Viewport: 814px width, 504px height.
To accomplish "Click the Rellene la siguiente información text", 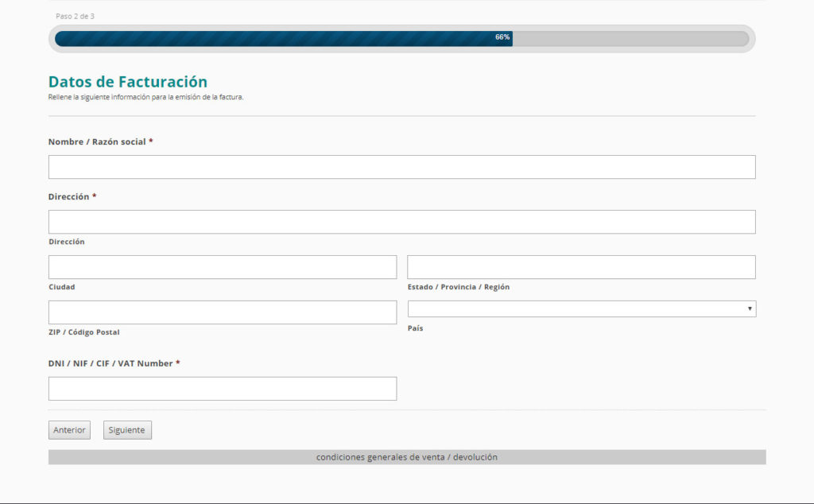I will pyautogui.click(x=146, y=97).
